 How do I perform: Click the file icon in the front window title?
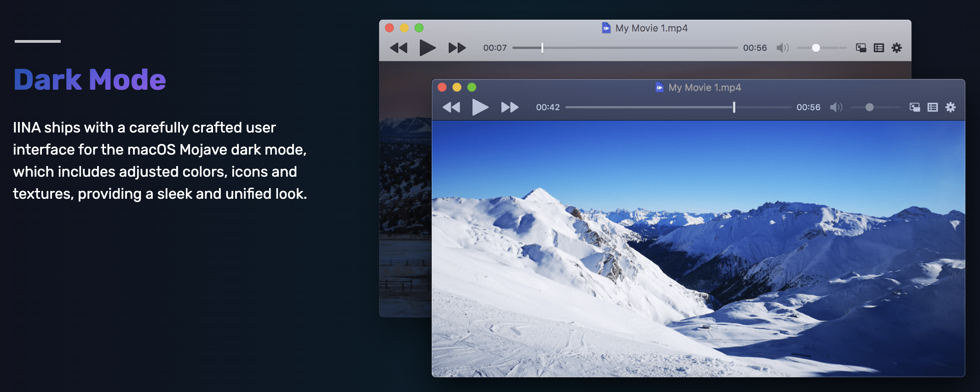(x=659, y=87)
